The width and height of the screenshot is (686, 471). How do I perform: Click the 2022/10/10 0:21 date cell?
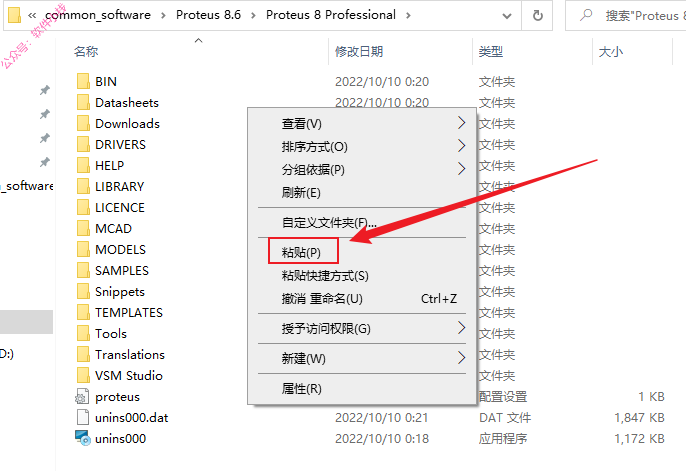pos(382,418)
